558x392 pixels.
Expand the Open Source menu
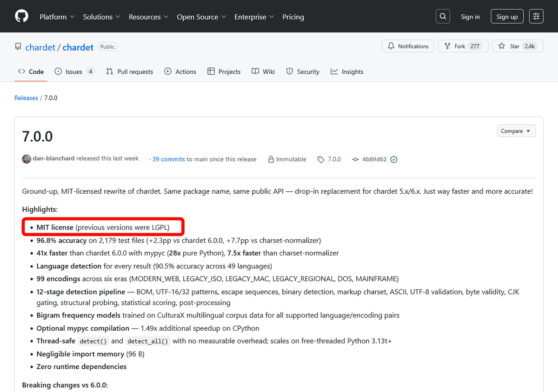(201, 17)
